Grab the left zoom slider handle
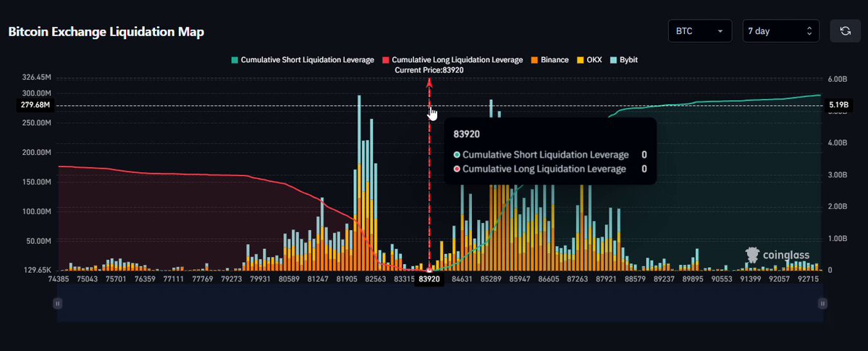The image size is (868, 351). click(58, 303)
